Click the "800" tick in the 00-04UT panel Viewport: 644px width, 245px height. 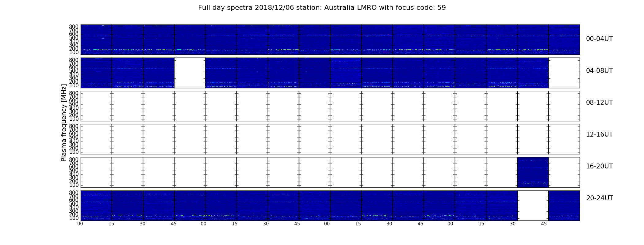coord(74,27)
